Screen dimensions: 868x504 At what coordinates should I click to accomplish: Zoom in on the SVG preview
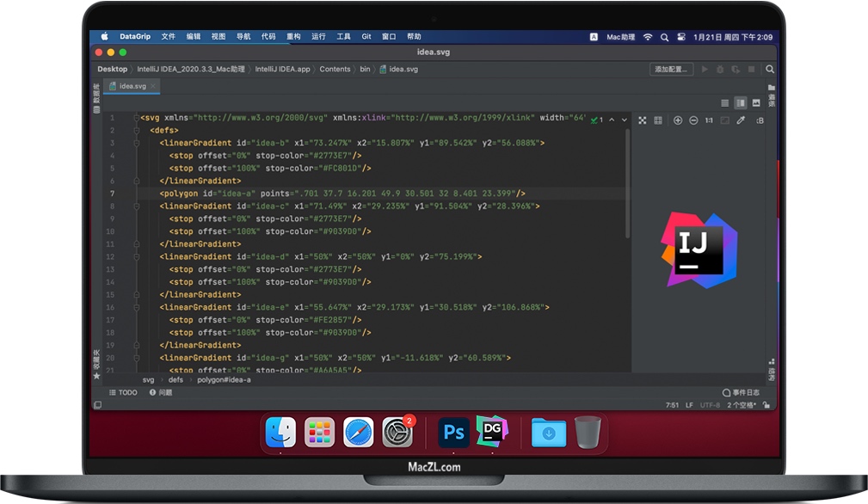[x=678, y=120]
